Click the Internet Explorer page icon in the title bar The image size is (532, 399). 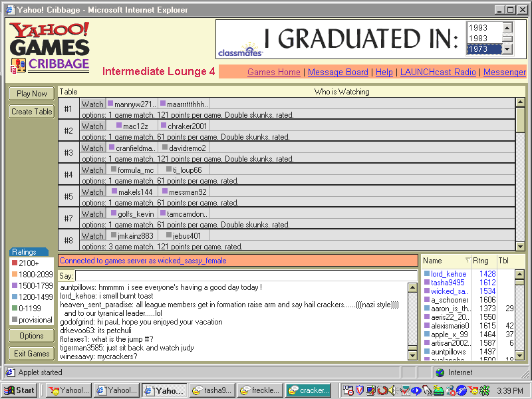tap(10, 9)
